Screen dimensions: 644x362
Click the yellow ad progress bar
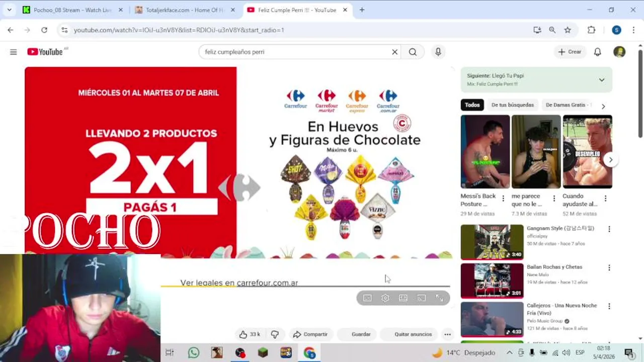[x=305, y=286]
